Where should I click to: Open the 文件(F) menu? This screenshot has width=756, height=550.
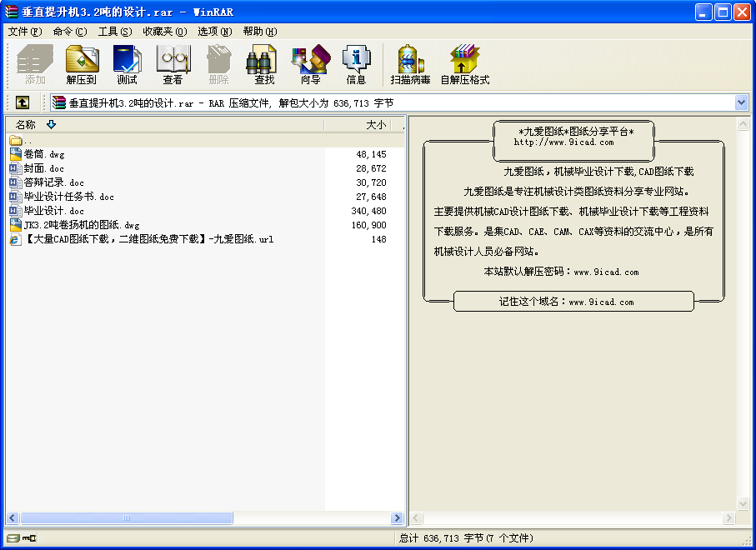(24, 32)
